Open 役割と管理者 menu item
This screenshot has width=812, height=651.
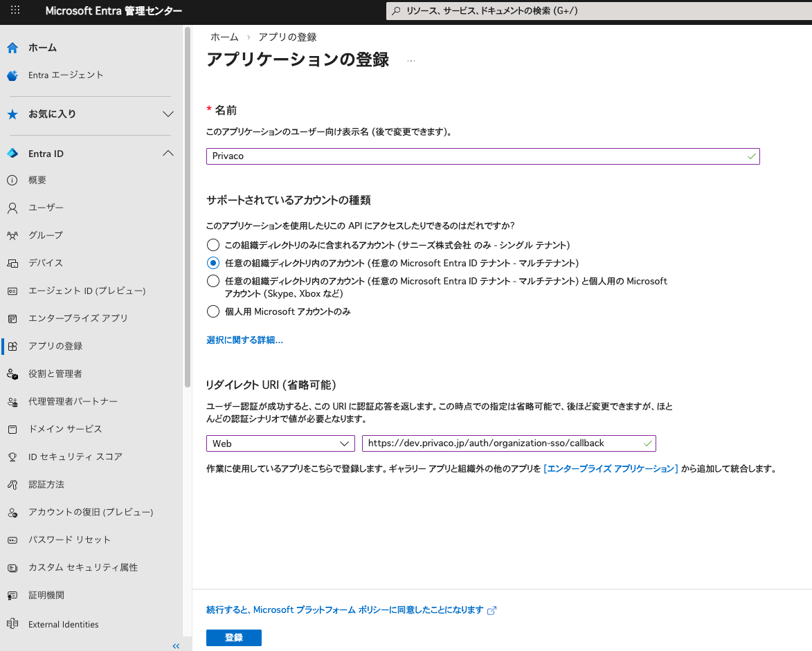pyautogui.click(x=55, y=374)
